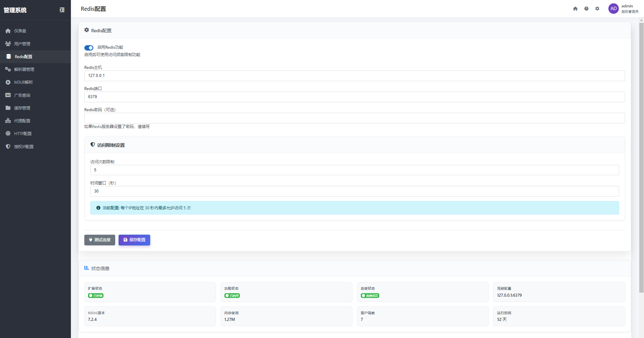Click the 保存配置 button
644x338 pixels.
[134, 240]
